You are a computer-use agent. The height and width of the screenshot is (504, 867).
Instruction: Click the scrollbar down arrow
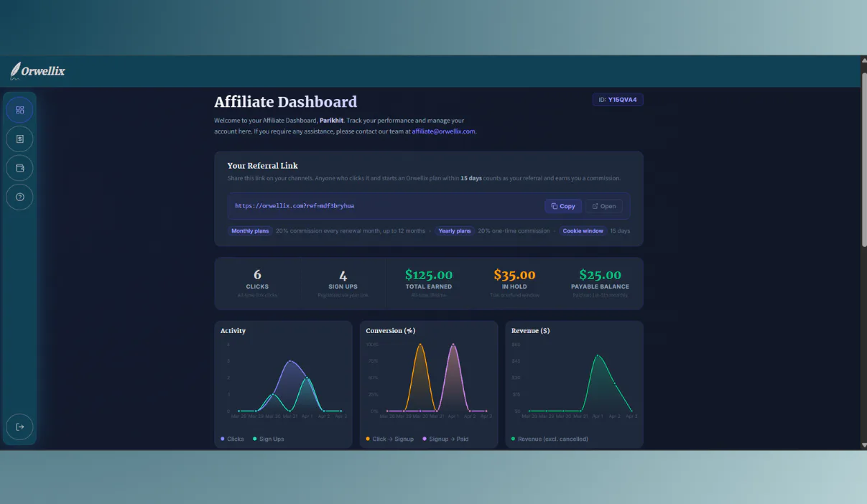click(863, 445)
